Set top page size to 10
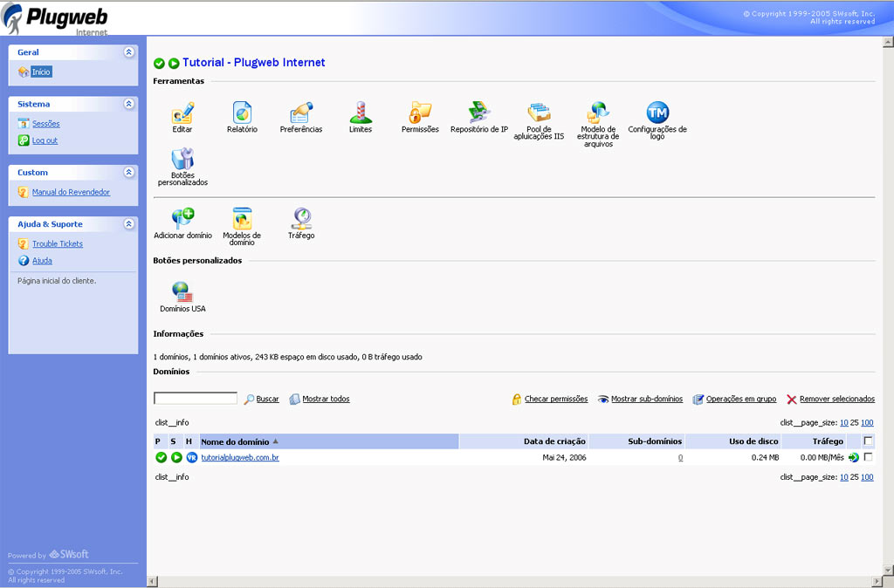The height and width of the screenshot is (588, 894). pyautogui.click(x=844, y=423)
